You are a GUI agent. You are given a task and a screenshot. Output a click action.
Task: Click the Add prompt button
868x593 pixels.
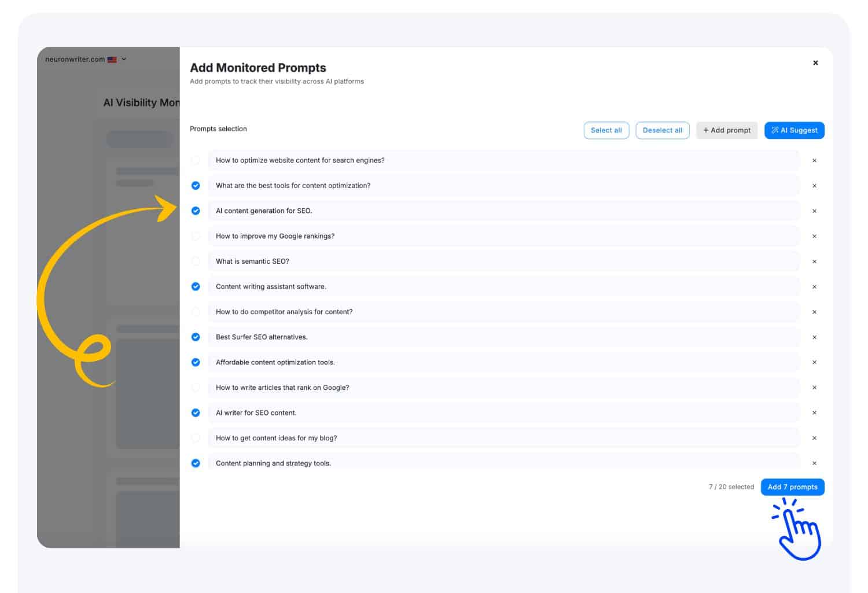[726, 131]
